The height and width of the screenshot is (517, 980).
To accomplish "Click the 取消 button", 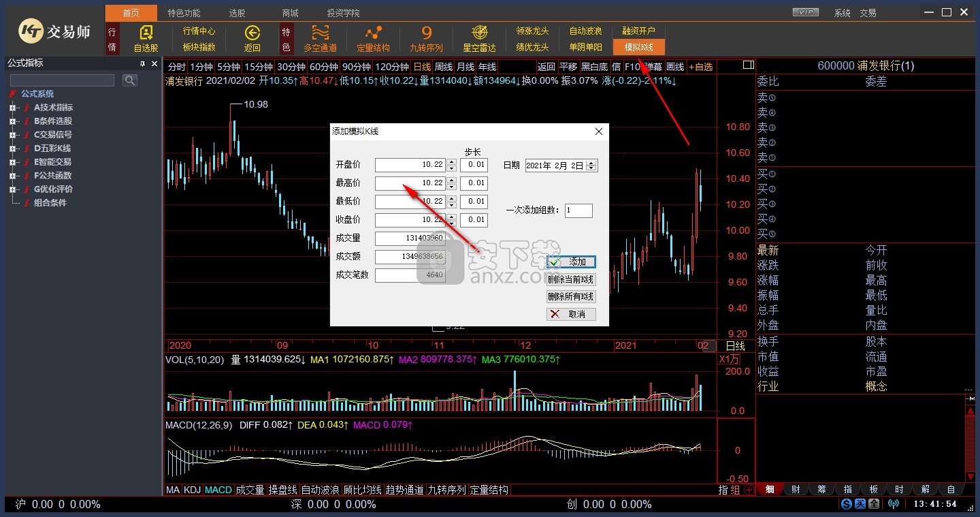I will coord(571,314).
